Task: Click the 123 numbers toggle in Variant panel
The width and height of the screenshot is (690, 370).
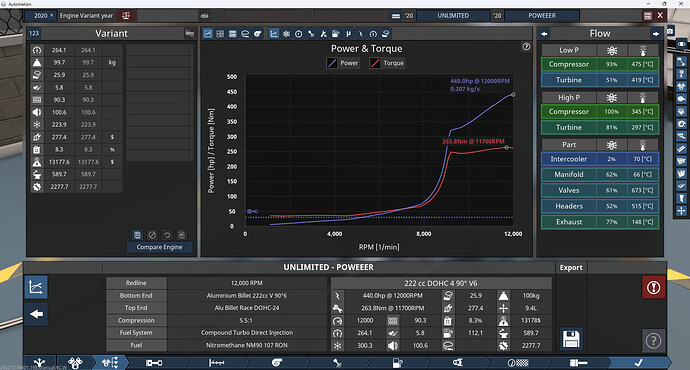Action: point(34,33)
